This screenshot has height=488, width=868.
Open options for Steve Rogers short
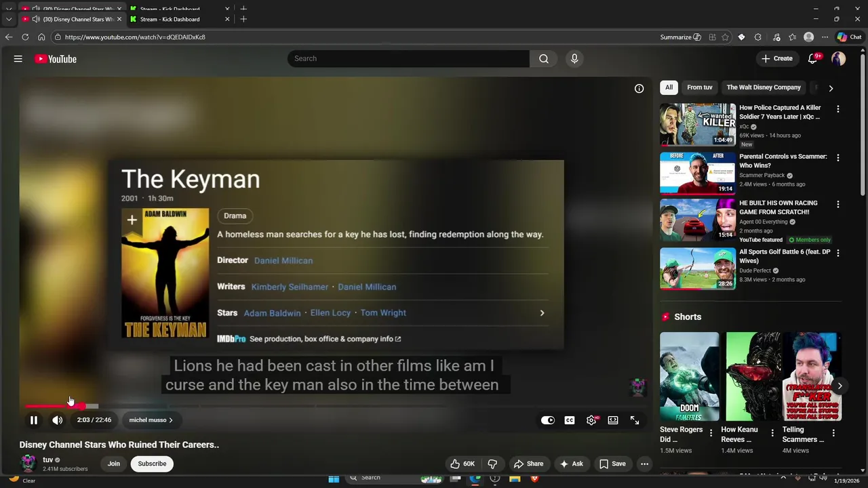point(711,432)
